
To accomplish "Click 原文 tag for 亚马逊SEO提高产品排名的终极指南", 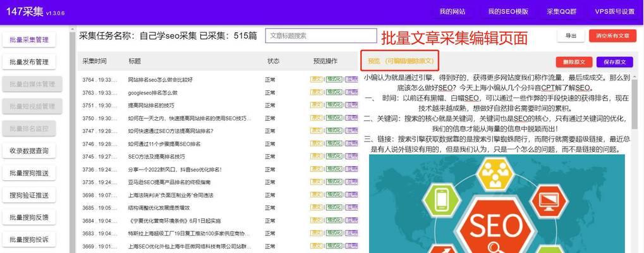I will coord(316,182).
